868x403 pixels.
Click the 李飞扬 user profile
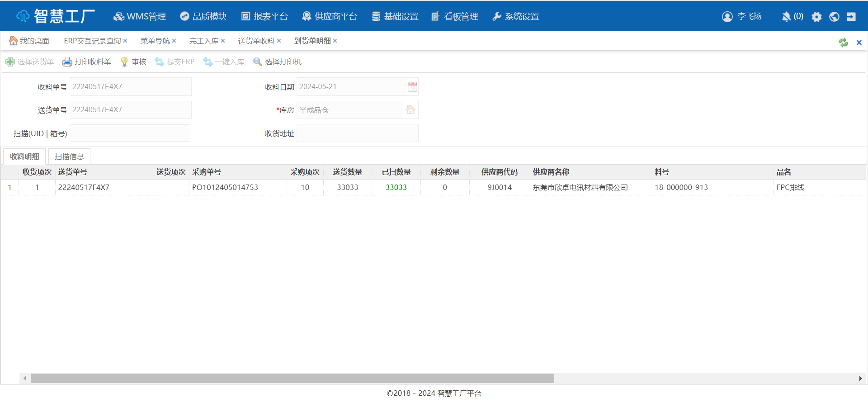[x=742, y=17]
